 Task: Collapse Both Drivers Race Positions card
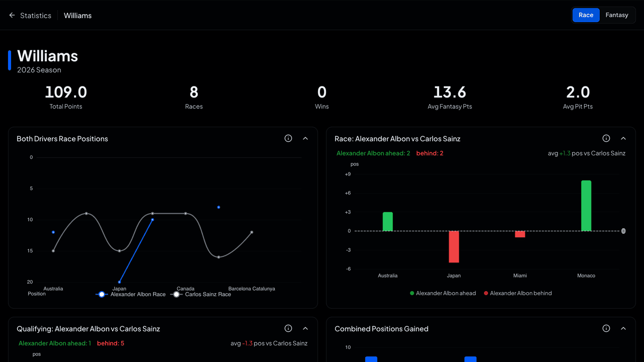pos(305,138)
